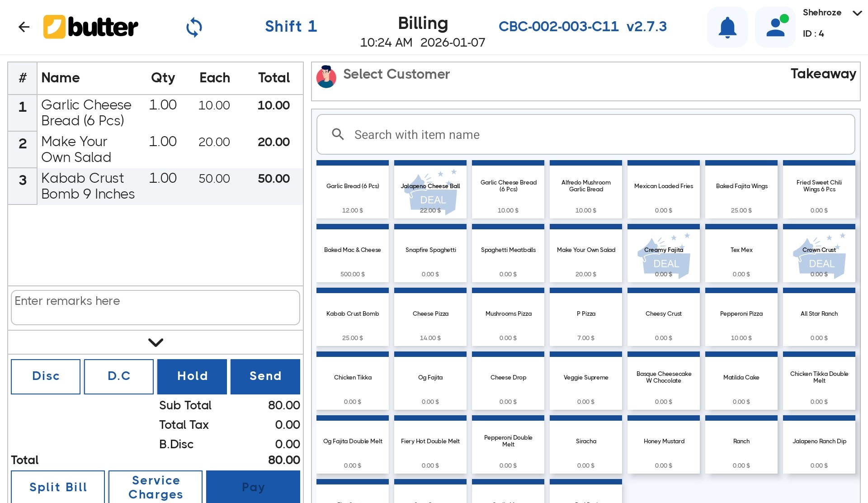Expand bill details chevron
Image resolution: width=868 pixels, height=503 pixels.
pos(156,342)
